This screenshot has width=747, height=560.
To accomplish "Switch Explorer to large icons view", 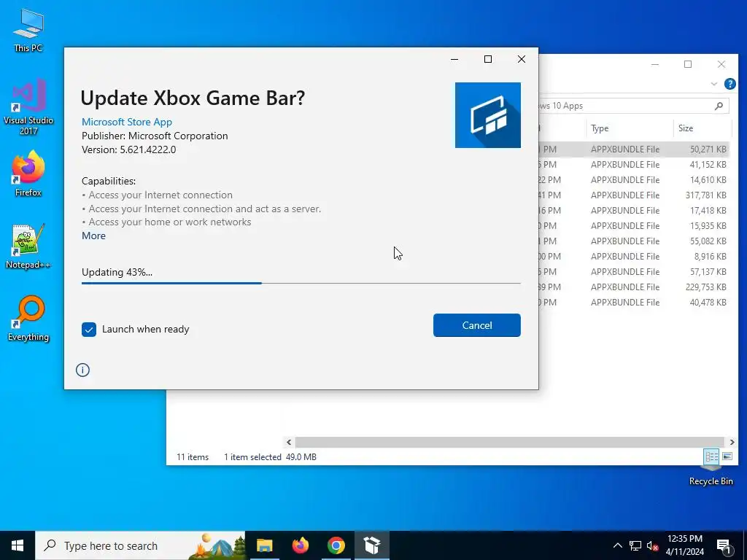I will (x=727, y=456).
